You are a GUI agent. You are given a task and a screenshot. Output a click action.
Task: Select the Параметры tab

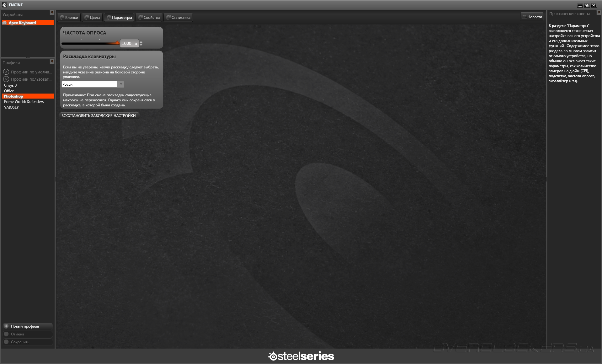point(119,18)
